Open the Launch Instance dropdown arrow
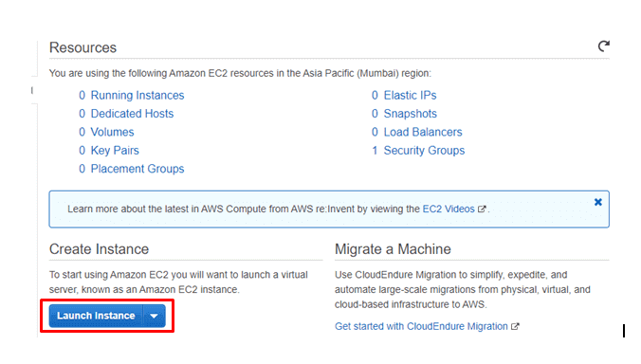 pyautogui.click(x=155, y=316)
